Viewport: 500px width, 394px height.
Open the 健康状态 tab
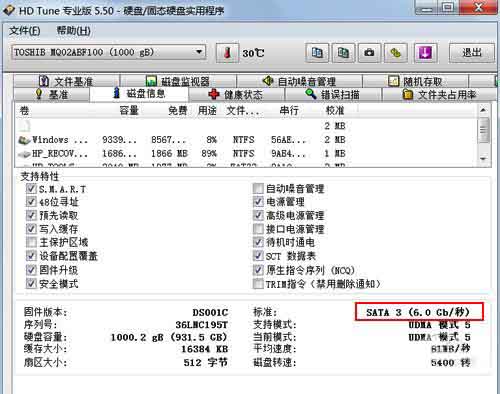coord(236,95)
